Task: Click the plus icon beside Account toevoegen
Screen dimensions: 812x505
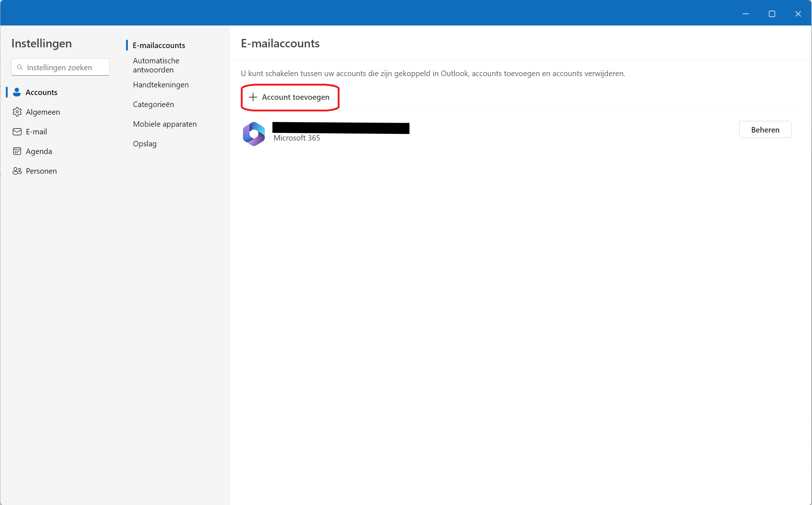Action: tap(253, 97)
